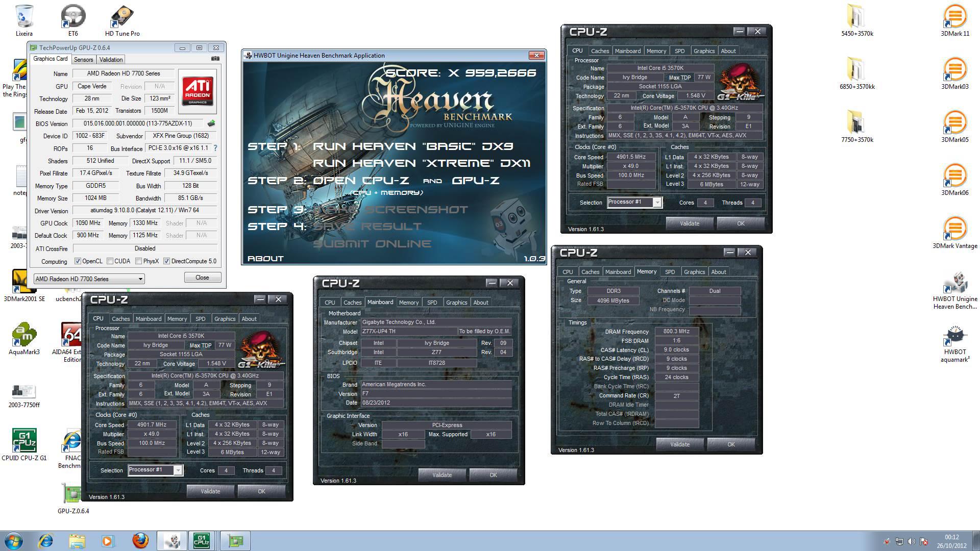
Task: Launch 3DMark06 shortcut
Action: click(x=955, y=180)
